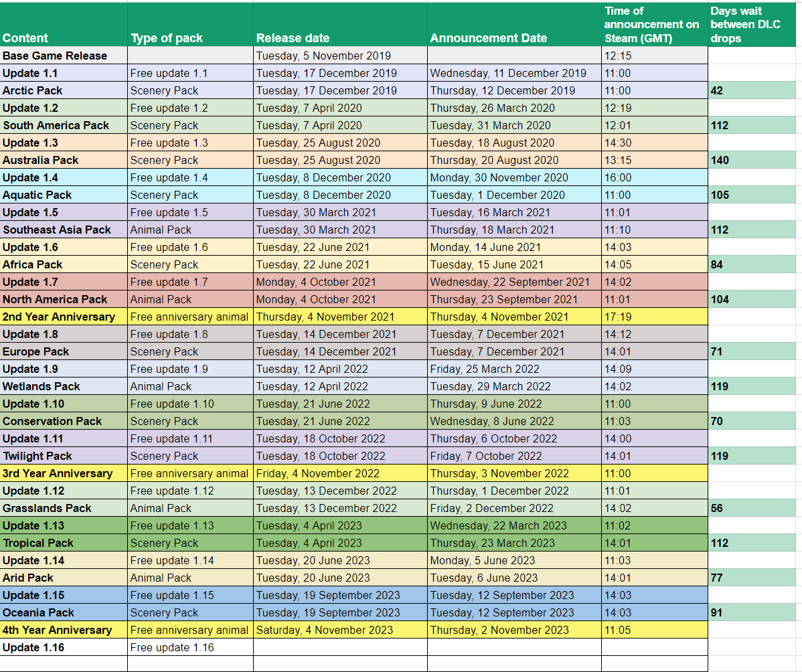Click the 77 days wait cell
This screenshot has width=802, height=672.
point(752,578)
